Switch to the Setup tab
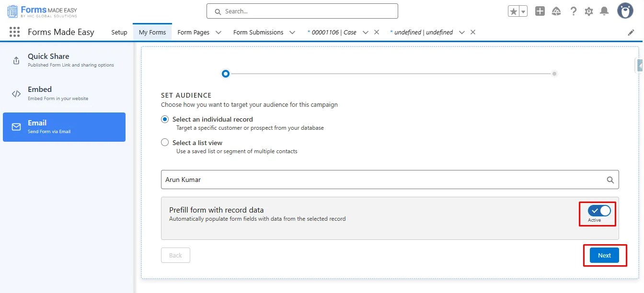Viewport: 644px width, 293px height. point(119,33)
